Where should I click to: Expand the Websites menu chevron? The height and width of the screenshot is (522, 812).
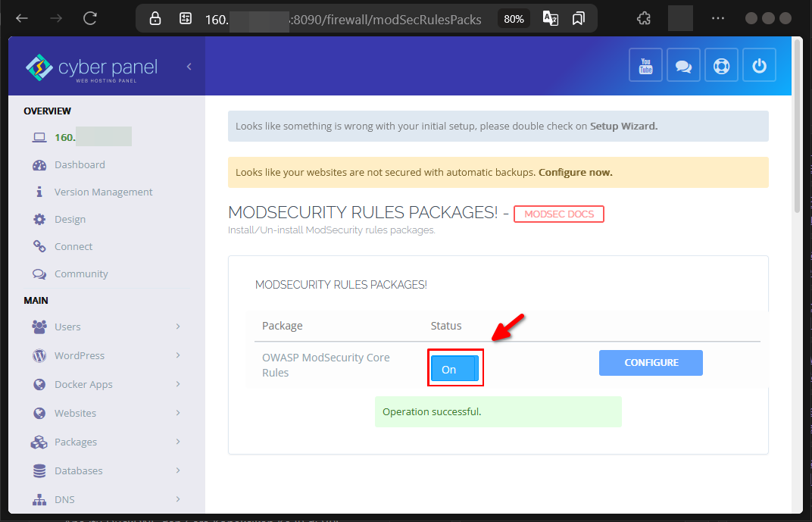point(177,413)
